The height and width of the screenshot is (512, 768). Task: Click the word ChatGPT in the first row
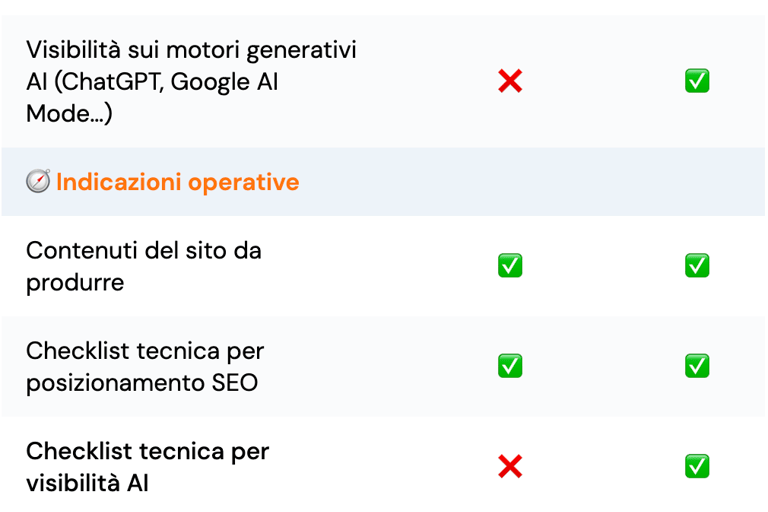pos(113,81)
